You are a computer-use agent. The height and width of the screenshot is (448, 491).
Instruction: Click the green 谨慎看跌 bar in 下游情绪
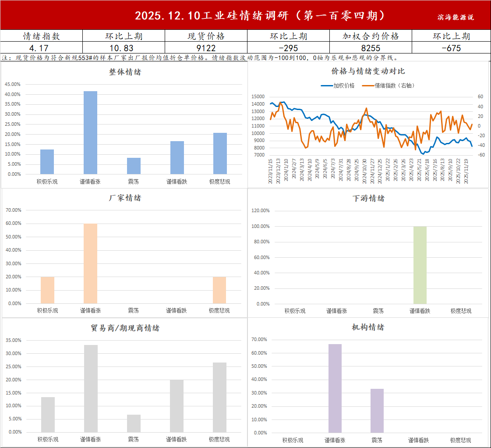tap(420, 265)
